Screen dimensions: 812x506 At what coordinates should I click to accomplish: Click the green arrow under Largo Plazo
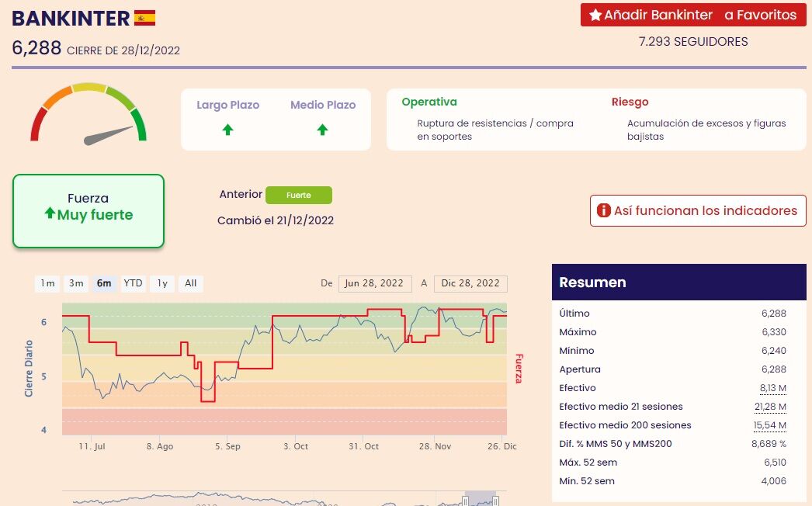pyautogui.click(x=228, y=130)
